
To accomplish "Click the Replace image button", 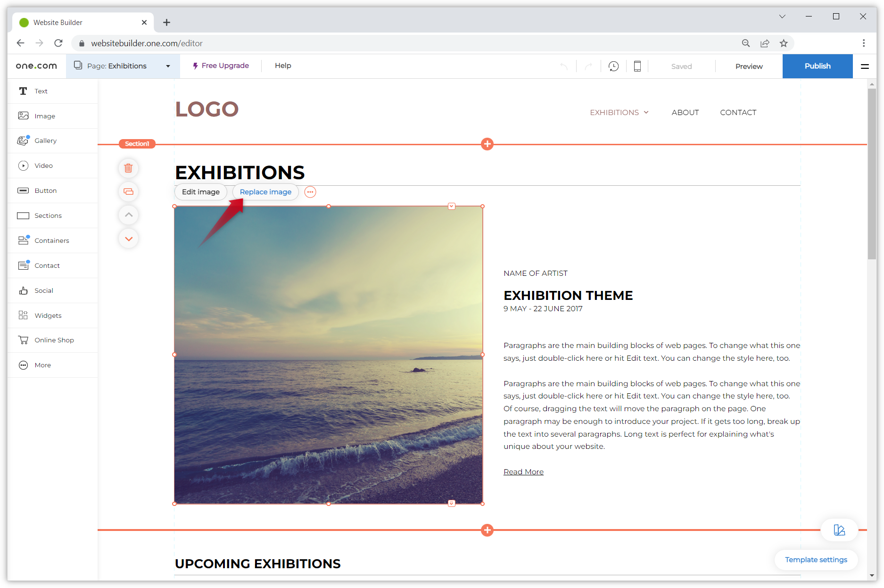I will pyautogui.click(x=265, y=192).
